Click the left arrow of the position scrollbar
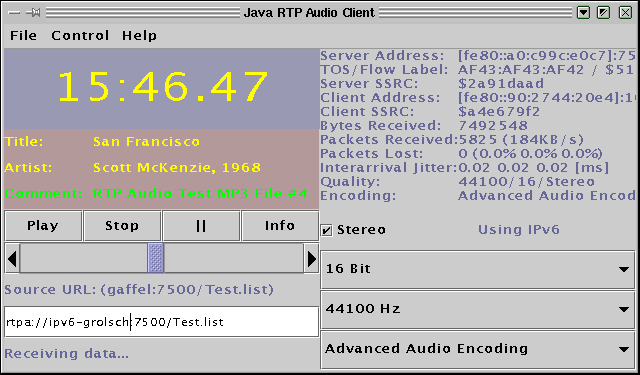640x375 pixels. pos(12,258)
